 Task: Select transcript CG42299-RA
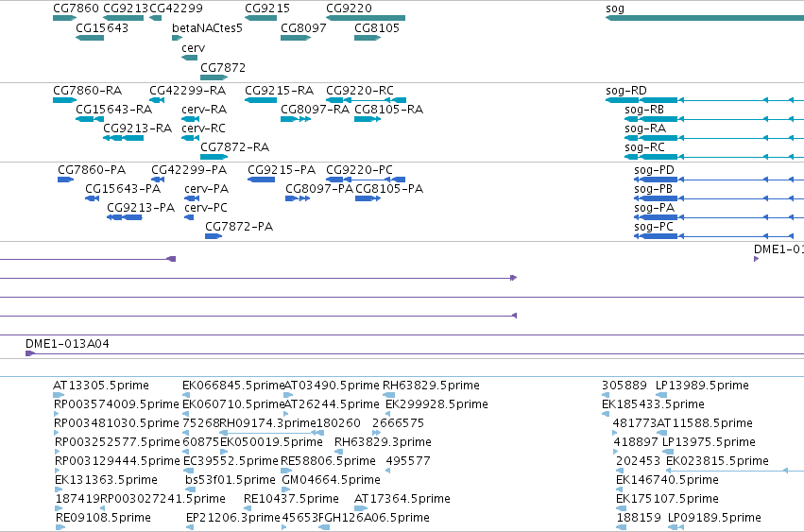[x=188, y=91]
